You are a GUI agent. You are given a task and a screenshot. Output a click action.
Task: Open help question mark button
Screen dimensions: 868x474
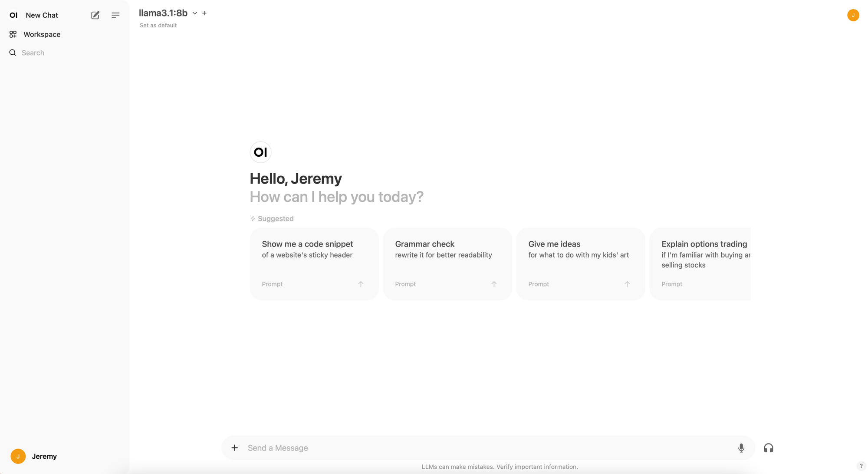click(x=861, y=466)
